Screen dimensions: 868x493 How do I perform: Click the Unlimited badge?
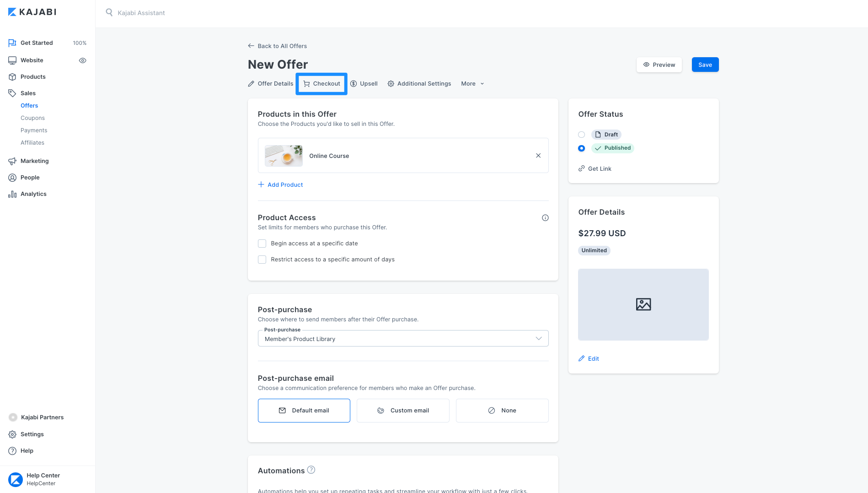[594, 250]
